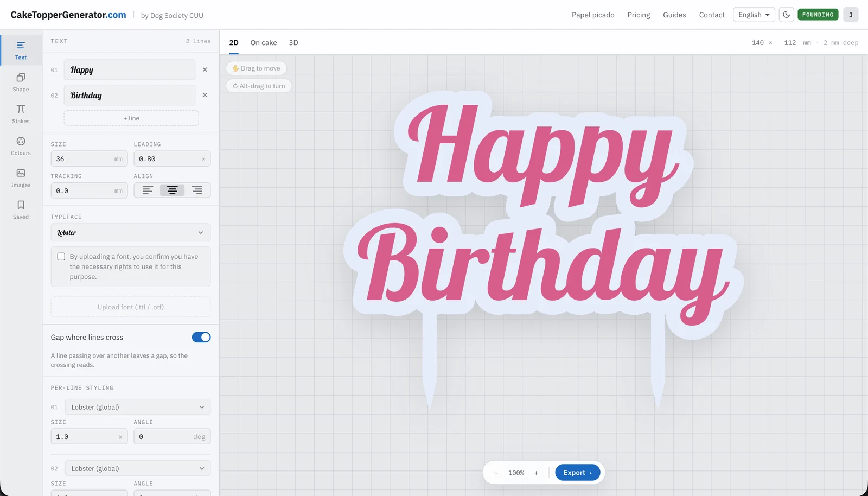
Task: Remove the 'Birthday' text line
Action: pyautogui.click(x=205, y=95)
